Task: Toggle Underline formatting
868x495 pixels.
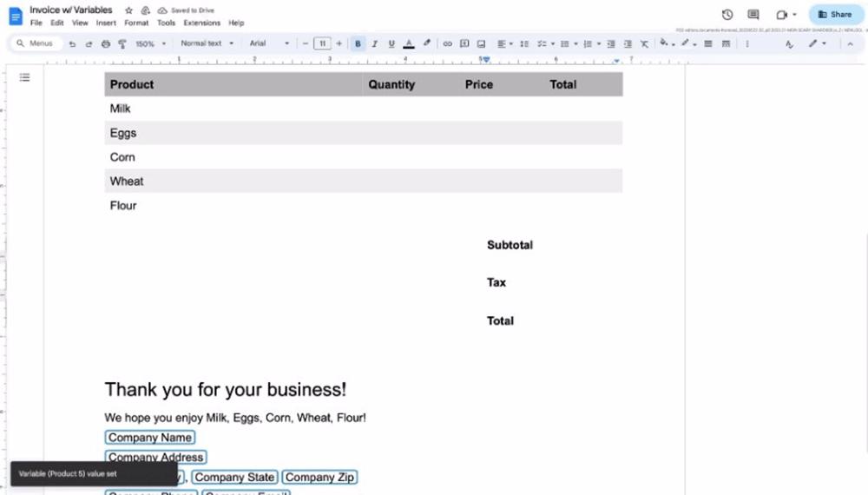Action: tap(391, 43)
